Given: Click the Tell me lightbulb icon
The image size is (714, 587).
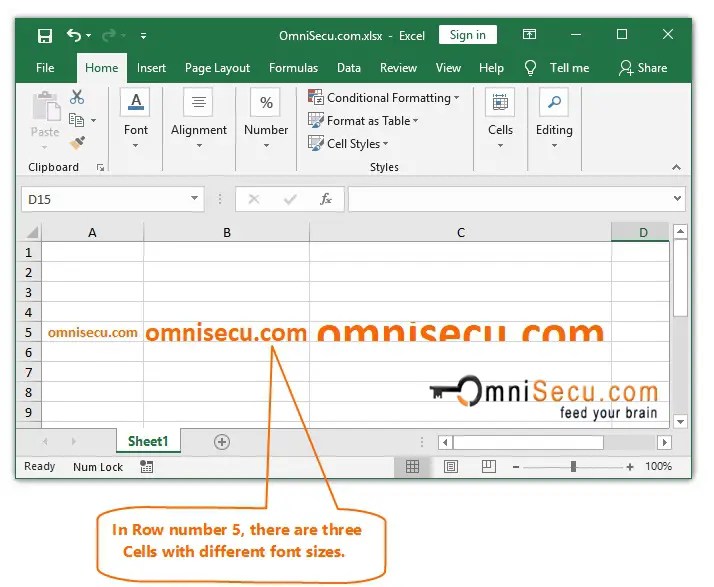Looking at the screenshot, I should pos(530,68).
